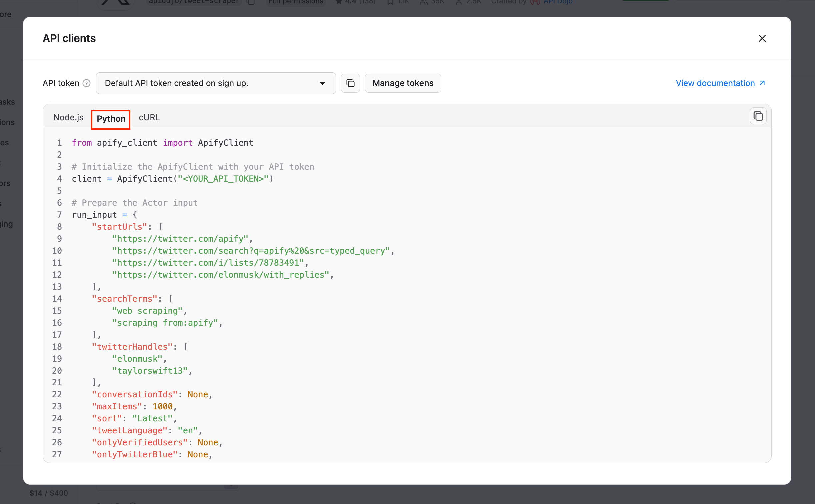Copy the code snippet to clipboard
815x504 pixels.
tap(758, 116)
